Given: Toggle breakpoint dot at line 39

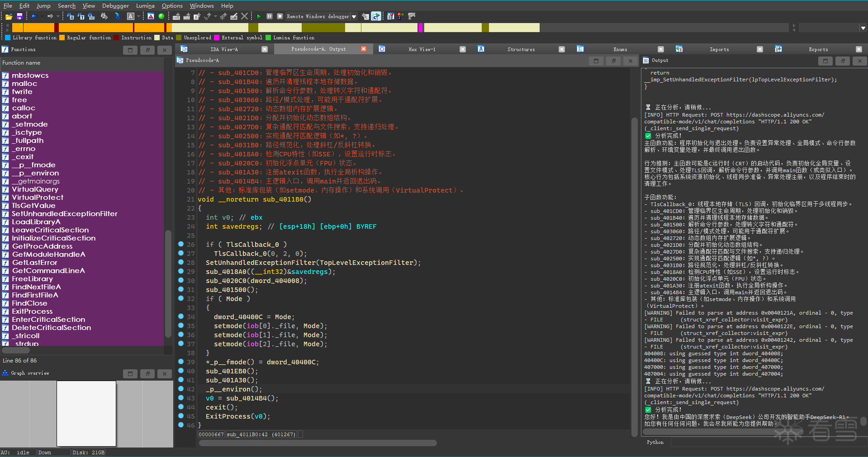Looking at the screenshot, I should click(181, 362).
